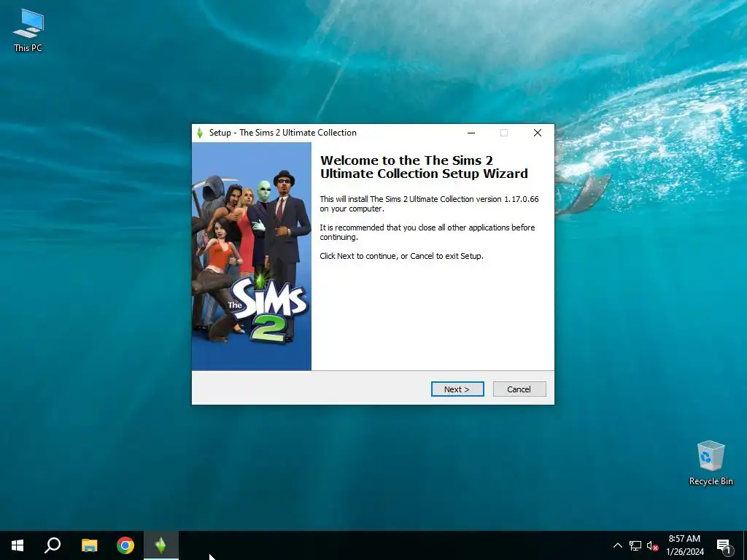Screen dimensions: 747x560
Task: Open Google Chrome from taskbar
Action: tap(125, 545)
